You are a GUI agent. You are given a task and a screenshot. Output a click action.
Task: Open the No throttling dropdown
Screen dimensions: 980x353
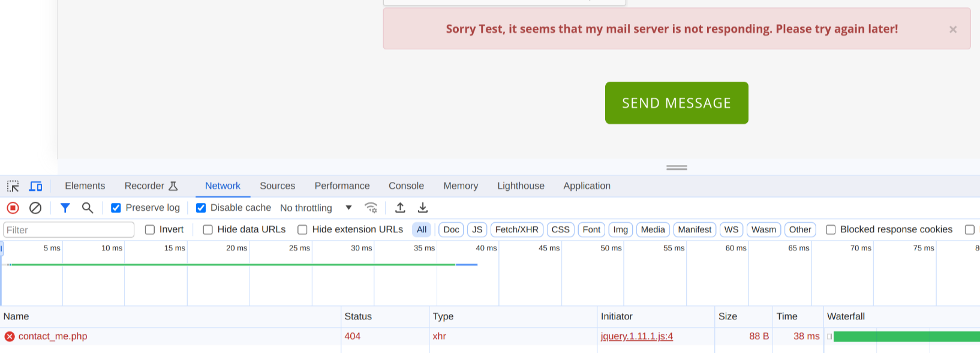[x=316, y=208]
